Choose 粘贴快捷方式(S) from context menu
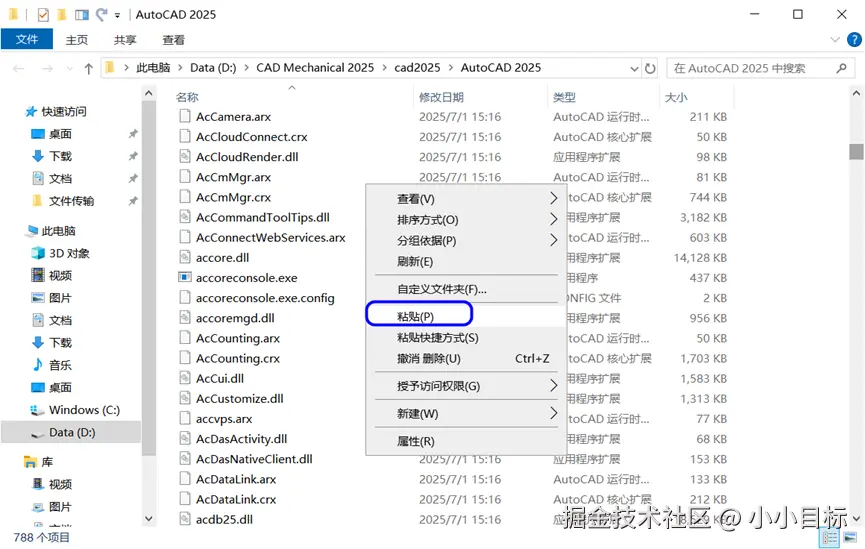This screenshot has height=549, width=865. click(x=466, y=338)
